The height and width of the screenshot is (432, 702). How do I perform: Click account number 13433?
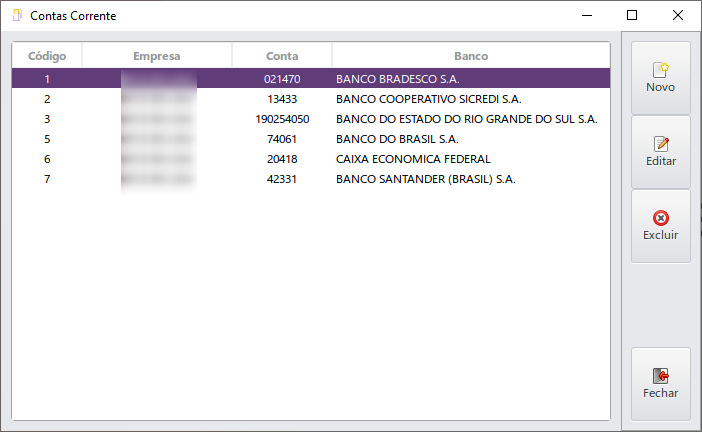tap(282, 99)
